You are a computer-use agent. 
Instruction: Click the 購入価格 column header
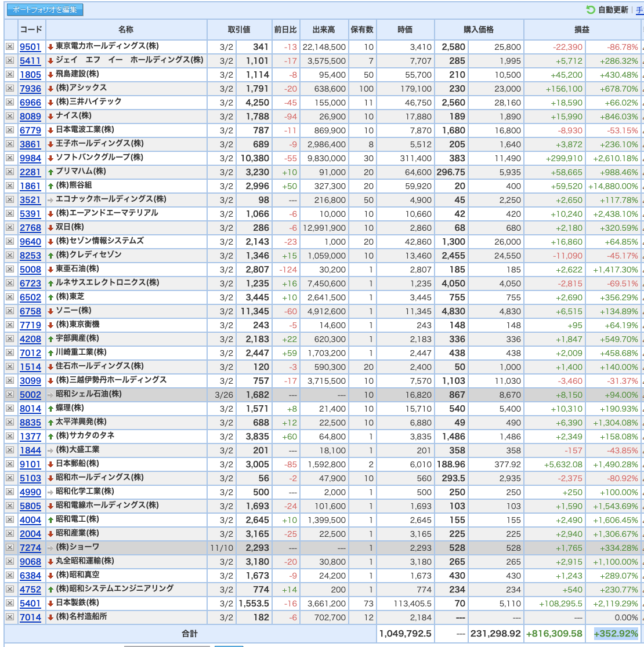coord(479,30)
